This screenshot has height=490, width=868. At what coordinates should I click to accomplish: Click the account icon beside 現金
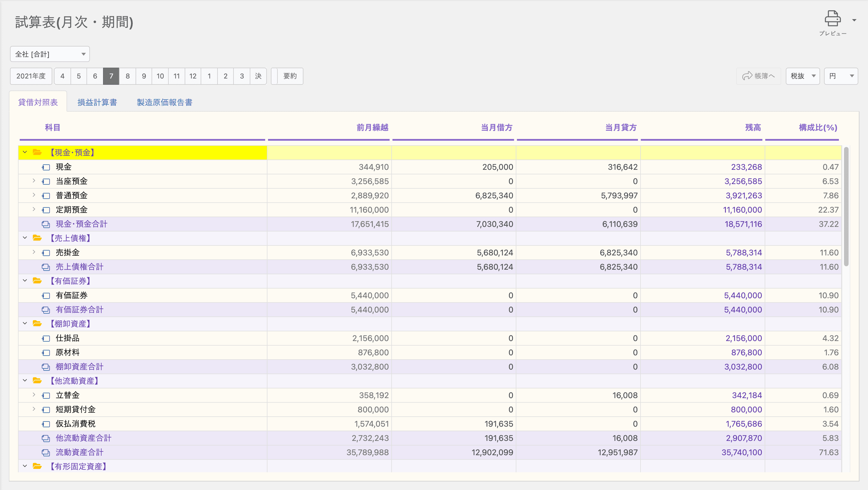tap(46, 167)
